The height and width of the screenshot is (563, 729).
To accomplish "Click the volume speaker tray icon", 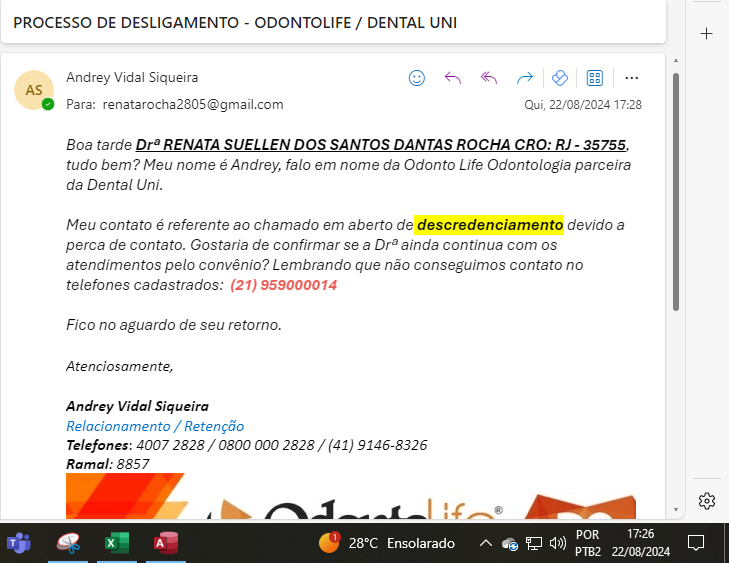I will [x=557, y=543].
